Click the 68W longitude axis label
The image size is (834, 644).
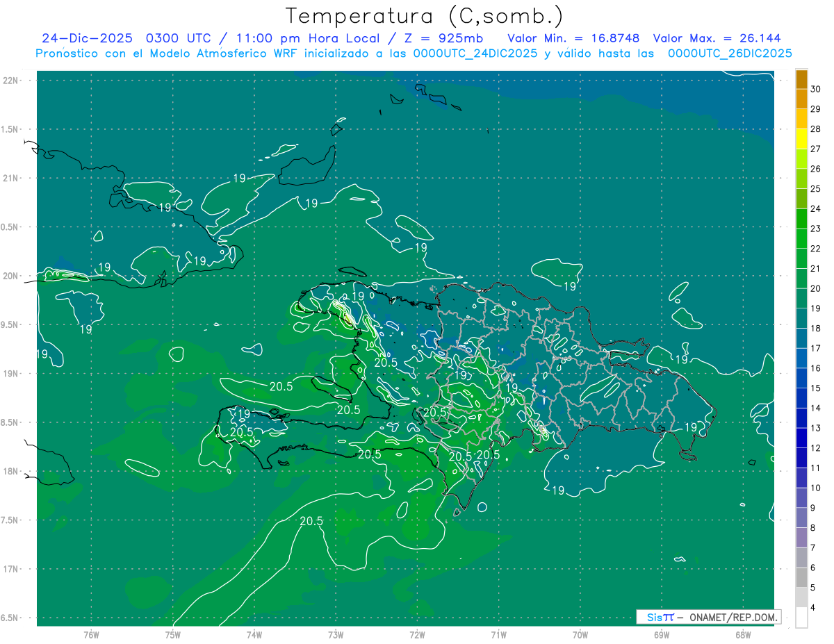click(742, 634)
